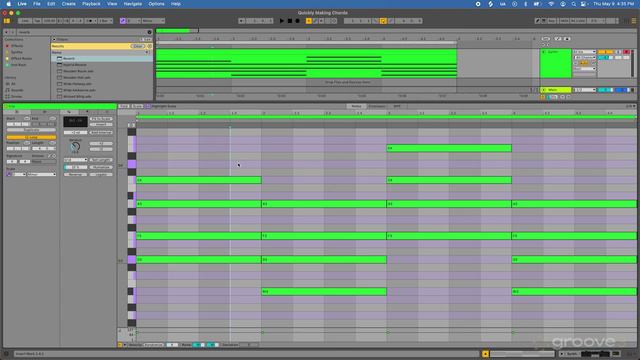This screenshot has width=640, height=360.
Task: Click the Add Interval button
Action: (101, 133)
